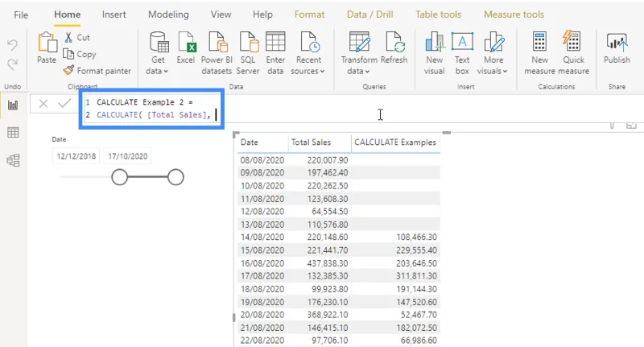Screen dimensions: 644x347
Task: Create a New measure
Action: point(539,53)
